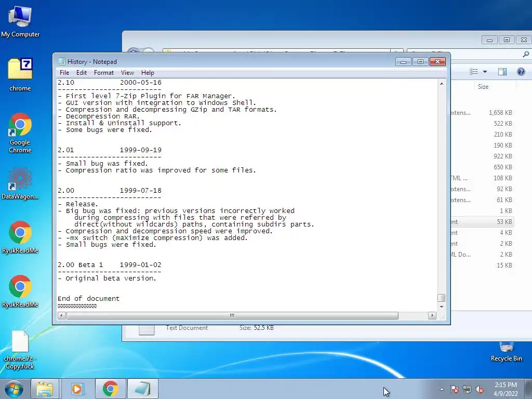Viewport: 532px width, 399px height.
Task: Open Notepad title bar system icon
Action: point(62,61)
